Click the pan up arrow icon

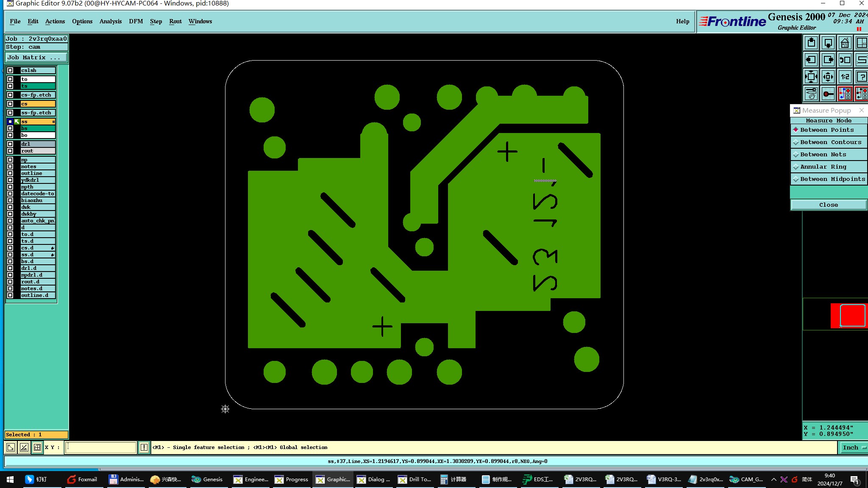click(811, 43)
